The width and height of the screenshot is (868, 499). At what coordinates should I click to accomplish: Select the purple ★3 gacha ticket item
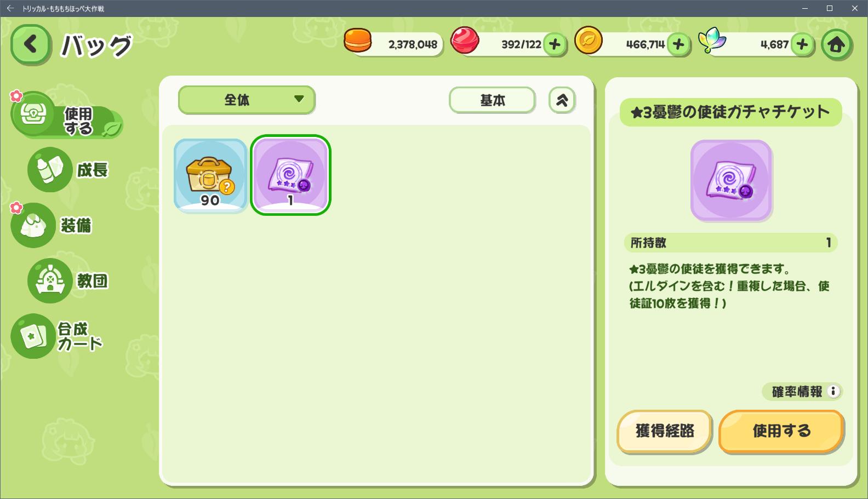click(290, 175)
